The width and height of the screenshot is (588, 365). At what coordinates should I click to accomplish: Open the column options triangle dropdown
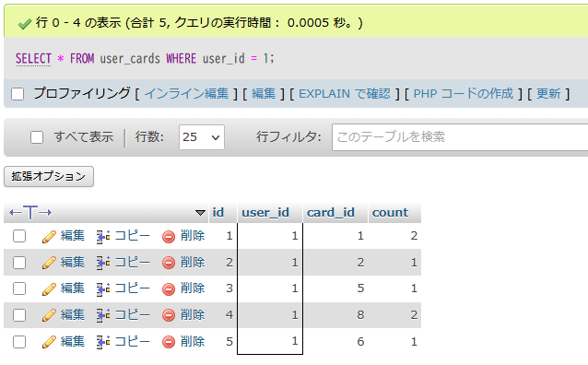(x=201, y=213)
